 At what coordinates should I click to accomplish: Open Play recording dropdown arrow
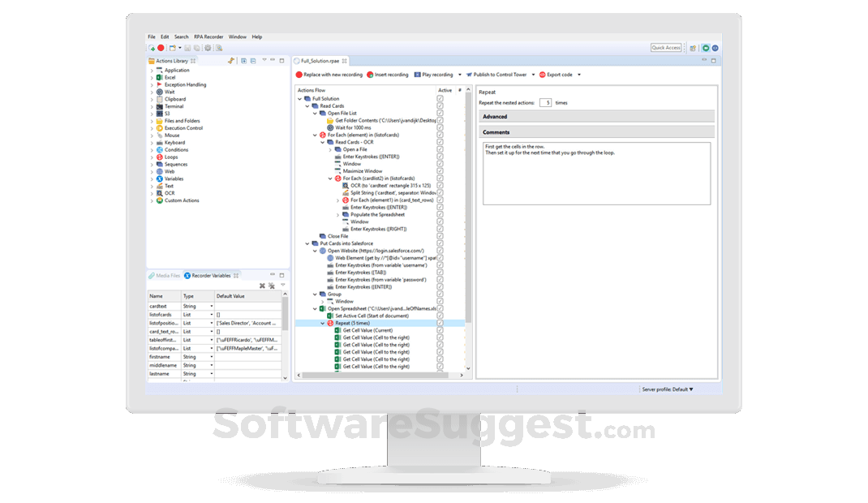pos(459,75)
